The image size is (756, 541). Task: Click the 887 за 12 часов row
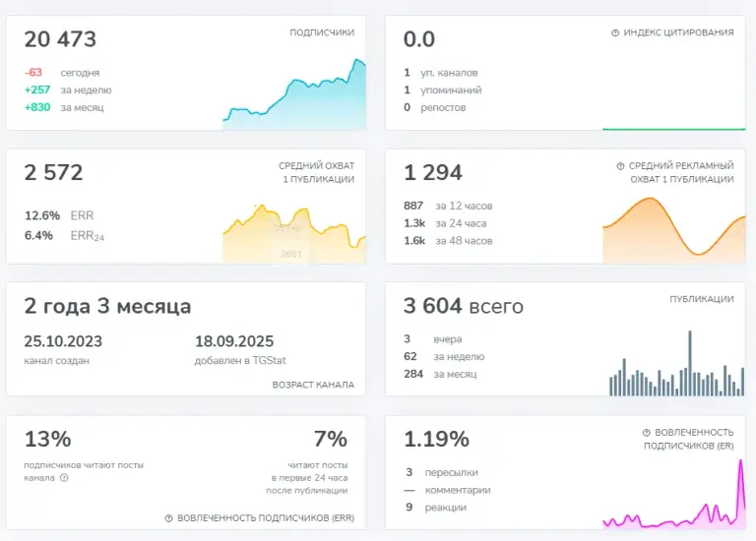(448, 207)
